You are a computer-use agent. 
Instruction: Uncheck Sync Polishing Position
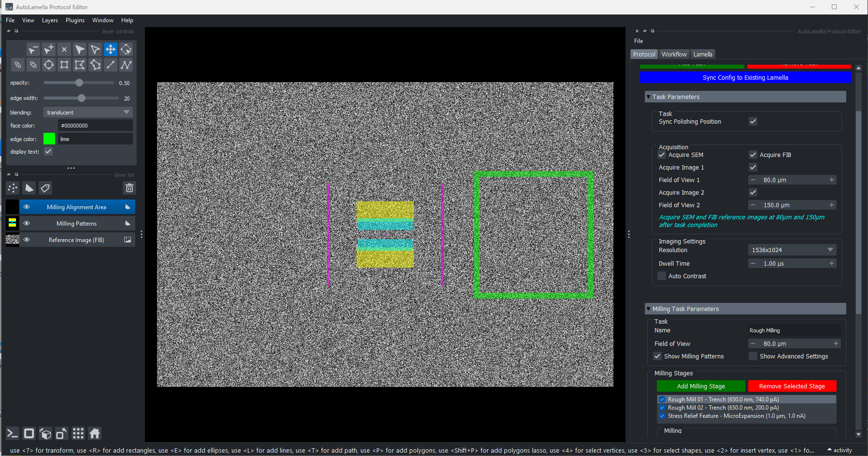pos(753,121)
